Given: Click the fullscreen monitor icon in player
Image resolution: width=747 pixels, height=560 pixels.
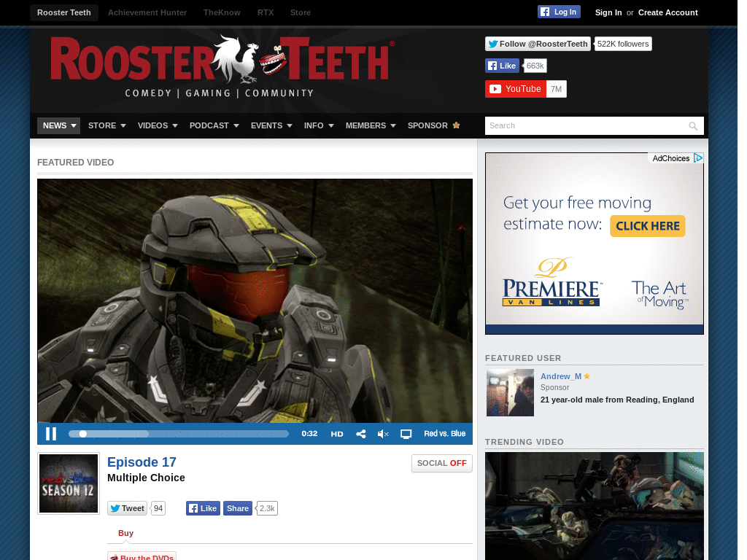Looking at the screenshot, I should pos(406,434).
